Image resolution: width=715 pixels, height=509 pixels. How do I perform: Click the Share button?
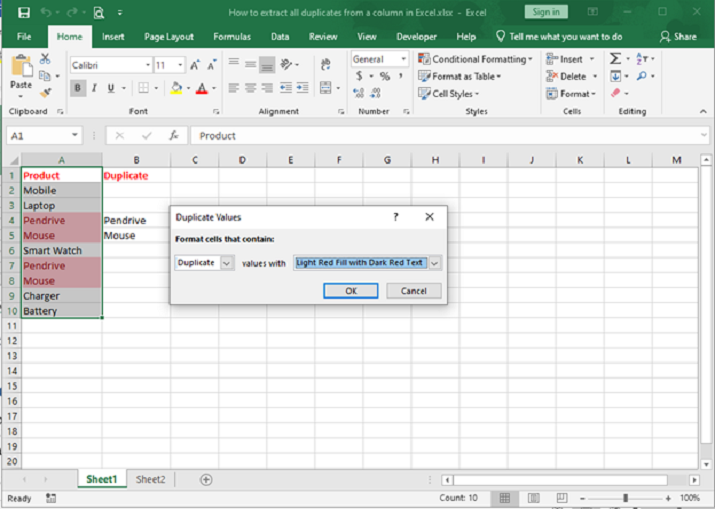[678, 37]
